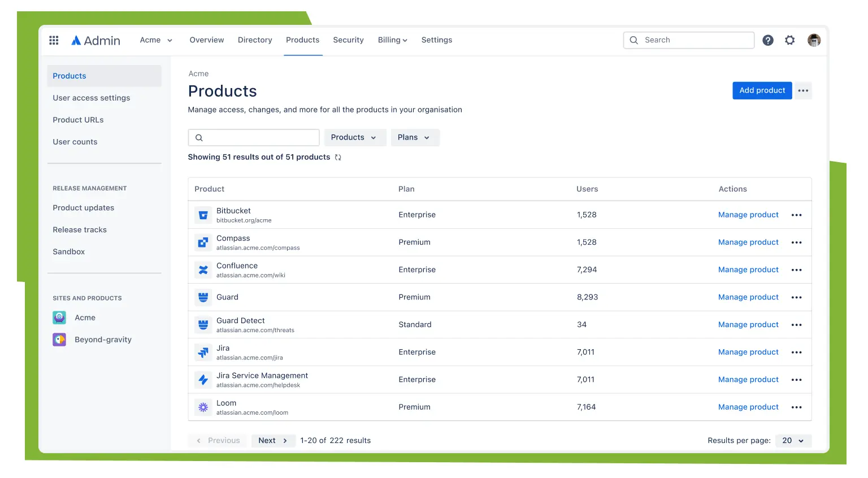Click the Confluence product icon
The image size is (868, 478).
point(203,270)
